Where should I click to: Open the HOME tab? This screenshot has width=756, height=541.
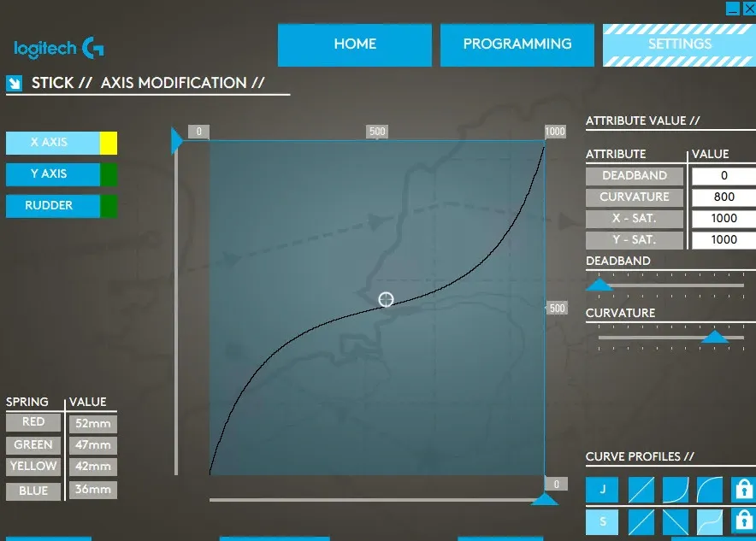tap(355, 44)
